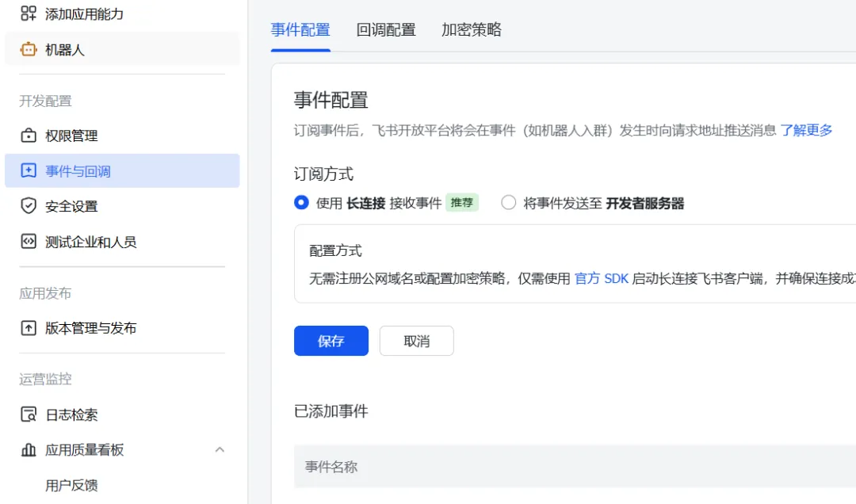Click the 添加应用能力 add capability icon
Image resolution: width=856 pixels, height=504 pixels.
pyautogui.click(x=28, y=13)
